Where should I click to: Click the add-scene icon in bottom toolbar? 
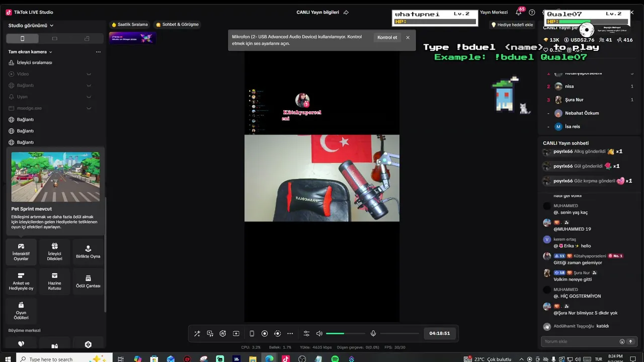click(236, 333)
